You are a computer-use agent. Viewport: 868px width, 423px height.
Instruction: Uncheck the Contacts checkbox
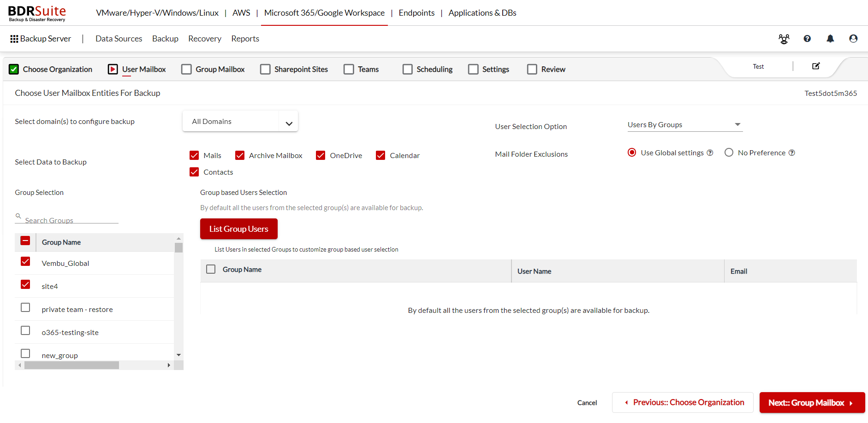pyautogui.click(x=194, y=172)
